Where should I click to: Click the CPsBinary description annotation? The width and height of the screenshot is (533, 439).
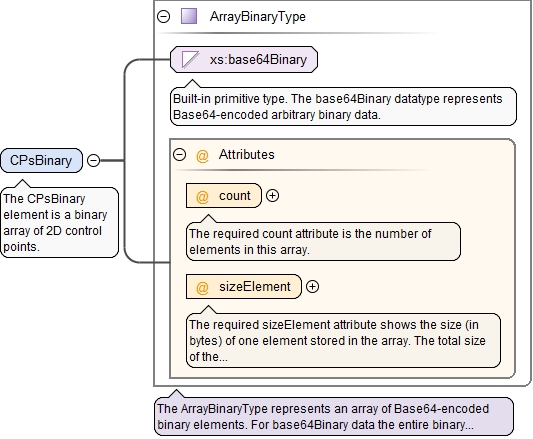pyautogui.click(x=59, y=222)
